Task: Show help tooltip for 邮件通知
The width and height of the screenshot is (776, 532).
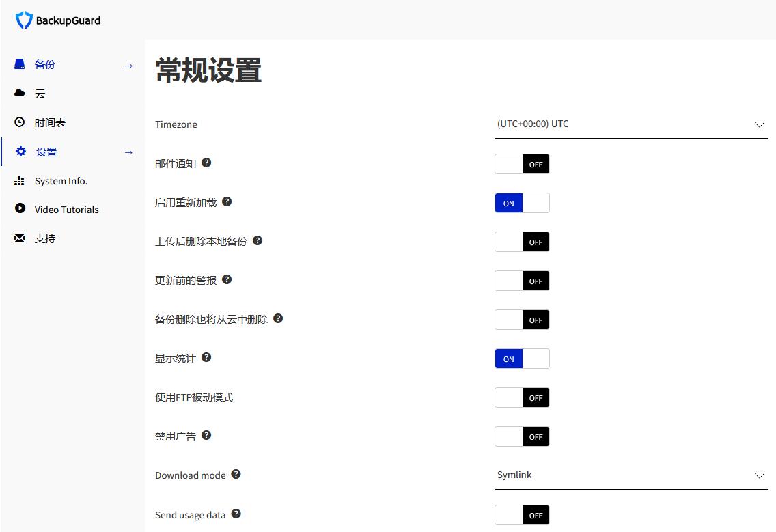Action: (x=206, y=163)
